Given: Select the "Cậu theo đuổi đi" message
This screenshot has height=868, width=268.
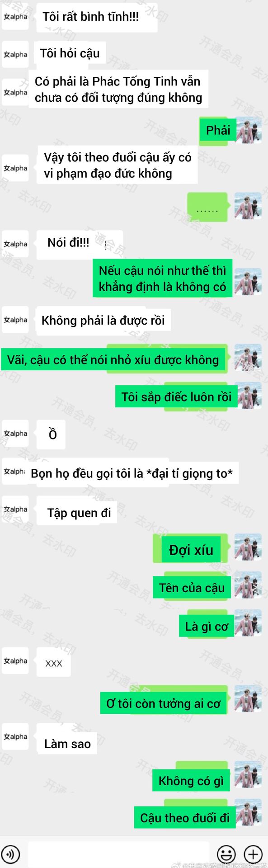Looking at the screenshot, I should coord(185,817).
